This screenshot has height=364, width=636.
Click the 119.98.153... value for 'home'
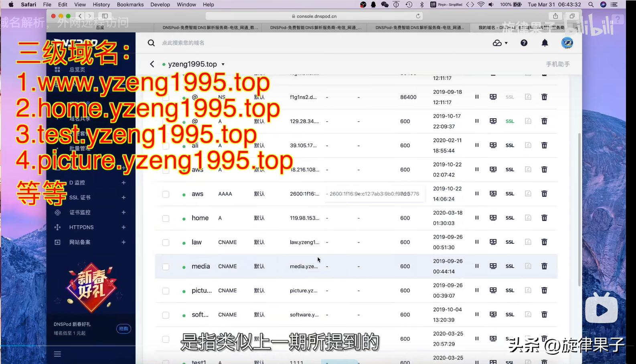305,218
